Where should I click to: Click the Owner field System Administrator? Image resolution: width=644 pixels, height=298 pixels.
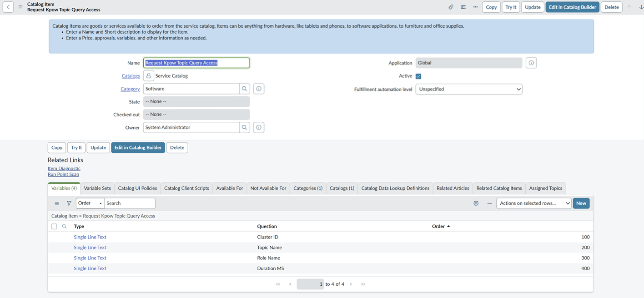click(x=191, y=128)
